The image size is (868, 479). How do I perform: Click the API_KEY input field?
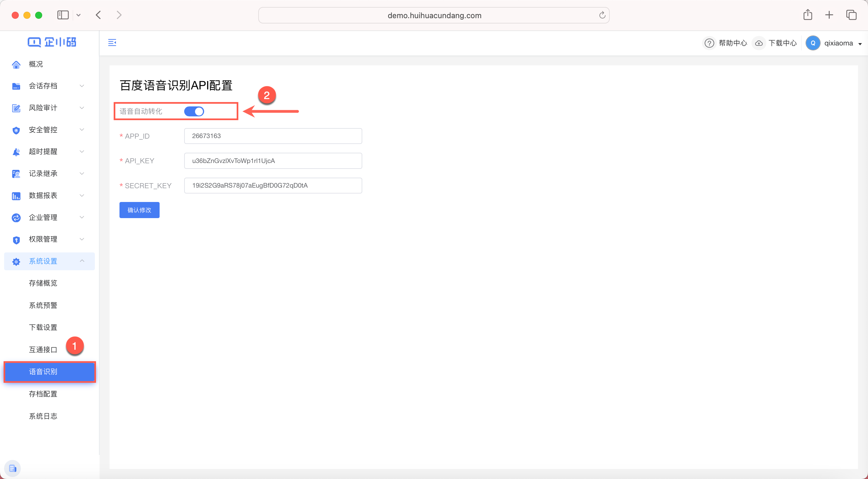pos(273,161)
